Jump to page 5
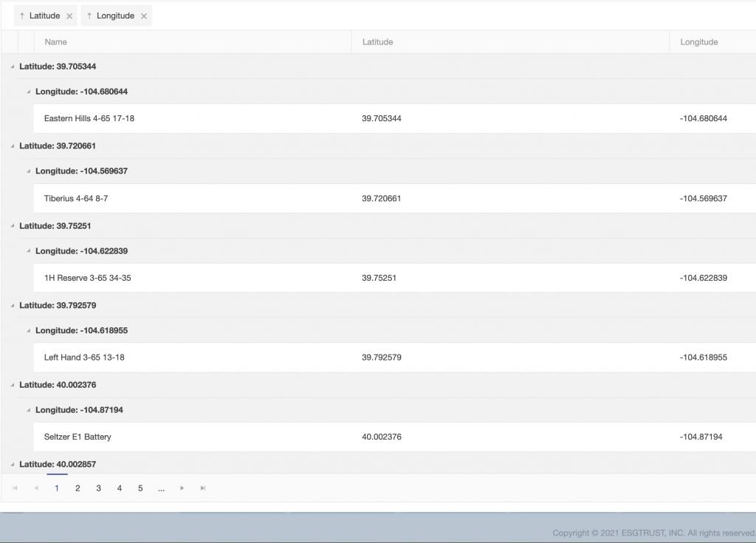The width and height of the screenshot is (756, 543). pyautogui.click(x=140, y=488)
